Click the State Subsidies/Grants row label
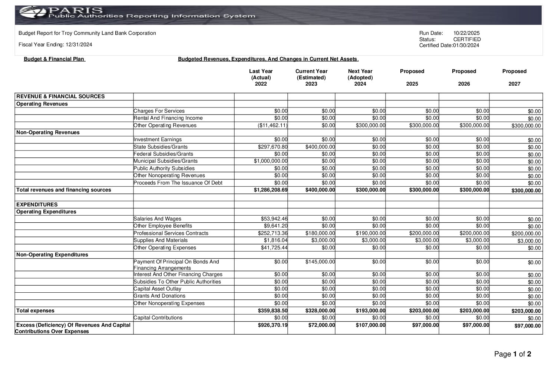555x392 pixels. 161,147
